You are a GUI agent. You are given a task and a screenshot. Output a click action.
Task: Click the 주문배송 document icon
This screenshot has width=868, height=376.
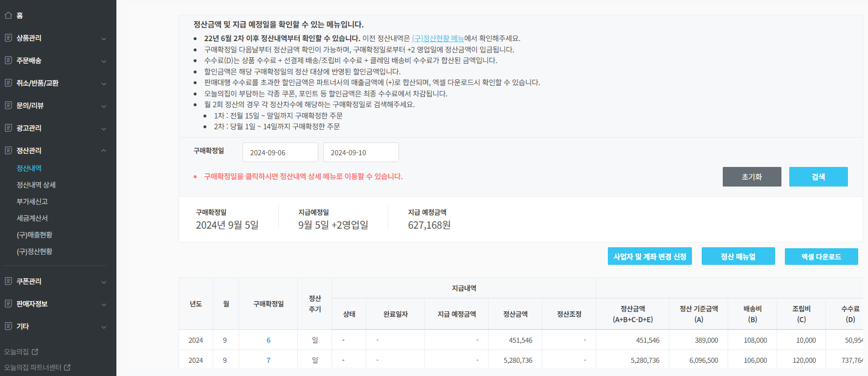click(x=8, y=60)
